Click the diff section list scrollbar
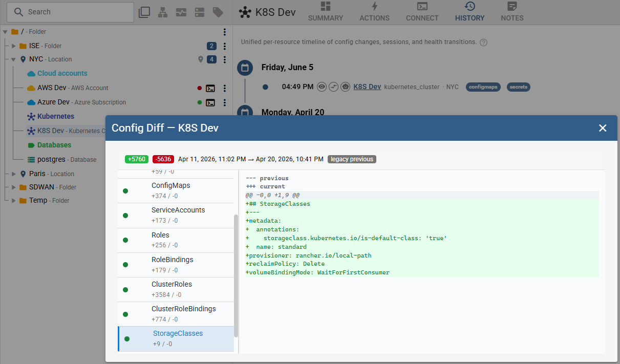Screen dimensions: 620x364 click(x=236, y=275)
